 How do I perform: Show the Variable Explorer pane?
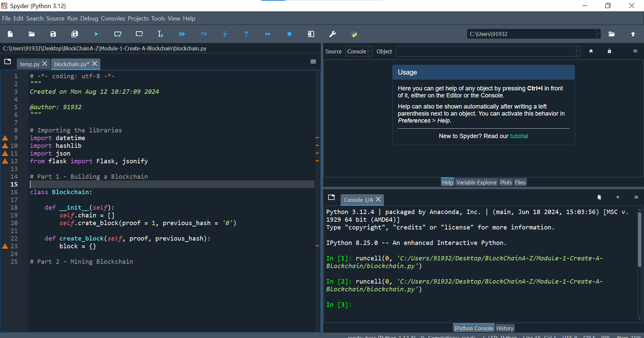coord(477,182)
